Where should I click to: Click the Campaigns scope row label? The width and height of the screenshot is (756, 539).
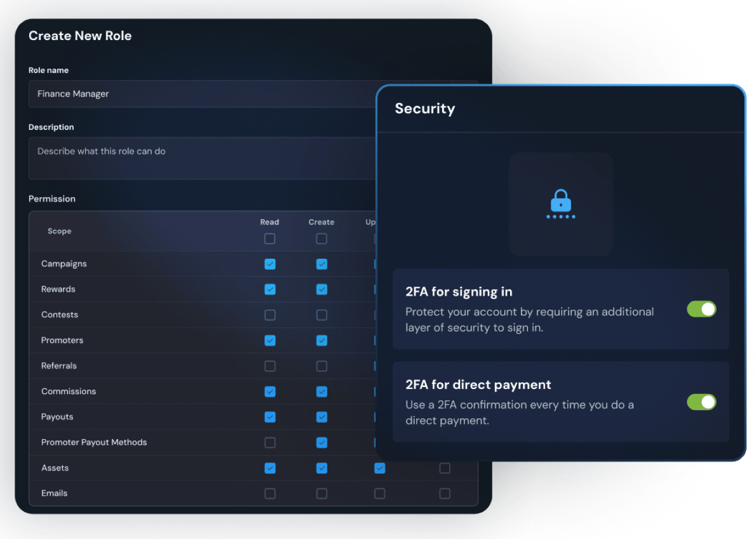(x=64, y=264)
